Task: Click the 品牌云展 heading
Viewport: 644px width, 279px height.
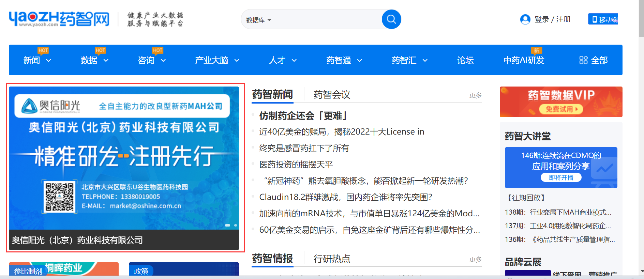Action: [x=523, y=262]
